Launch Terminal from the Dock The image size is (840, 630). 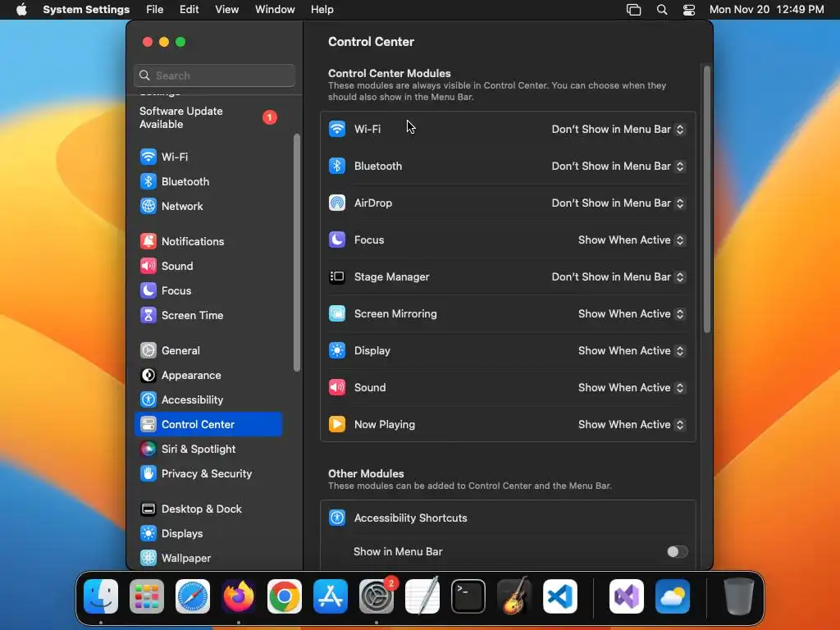coord(468,596)
